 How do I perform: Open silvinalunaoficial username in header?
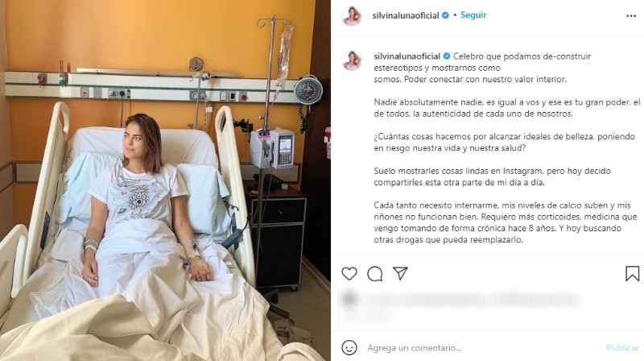coord(406,16)
